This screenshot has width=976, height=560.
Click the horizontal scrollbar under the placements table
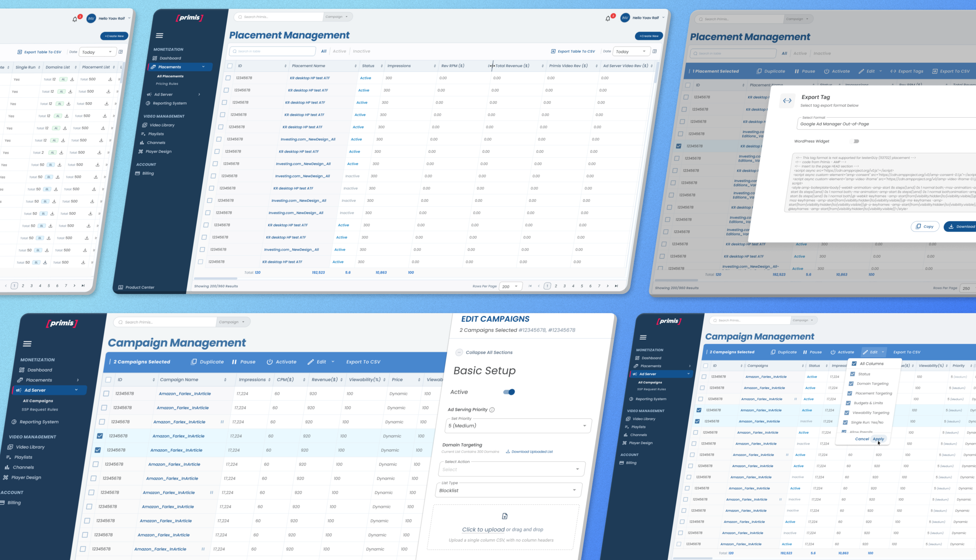tap(215, 278)
